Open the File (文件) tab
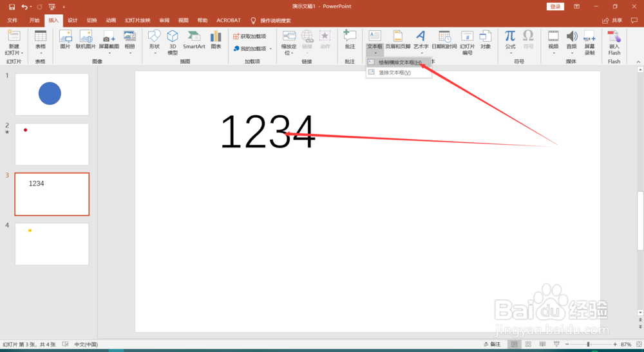 12,20
